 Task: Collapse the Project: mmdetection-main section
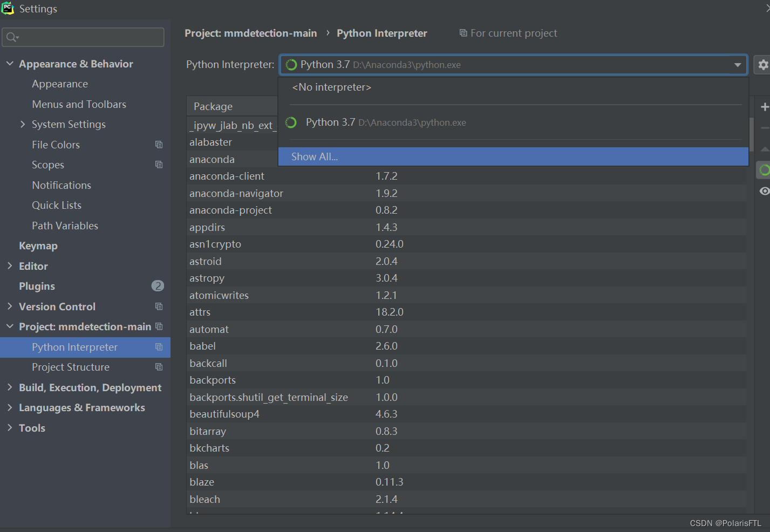10,326
